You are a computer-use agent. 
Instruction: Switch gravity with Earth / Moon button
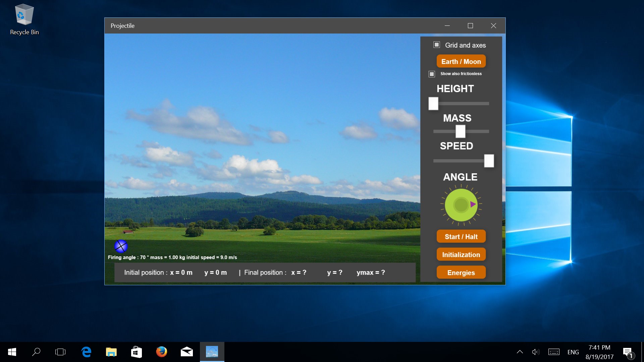(461, 61)
